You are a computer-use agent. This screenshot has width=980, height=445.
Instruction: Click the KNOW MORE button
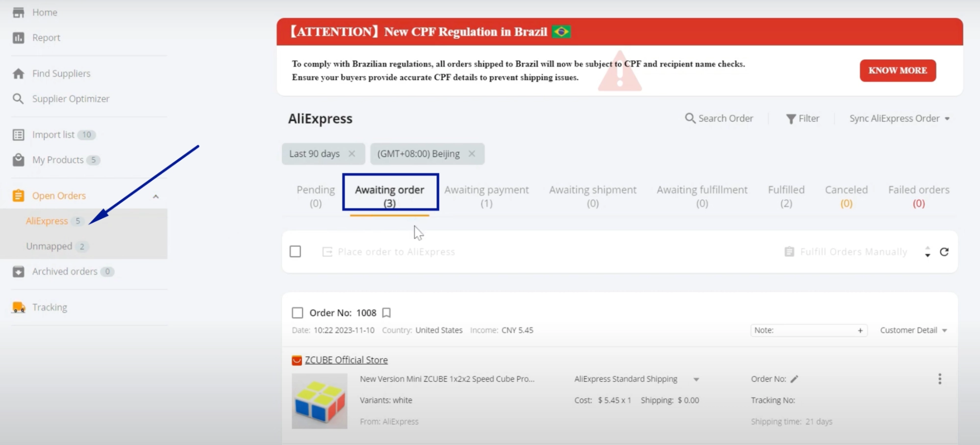[x=898, y=71]
